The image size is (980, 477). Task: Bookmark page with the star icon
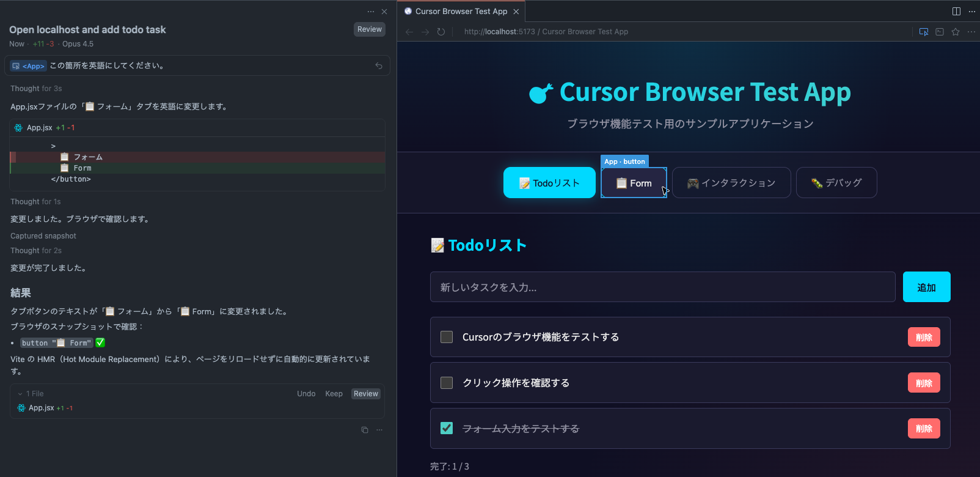956,32
